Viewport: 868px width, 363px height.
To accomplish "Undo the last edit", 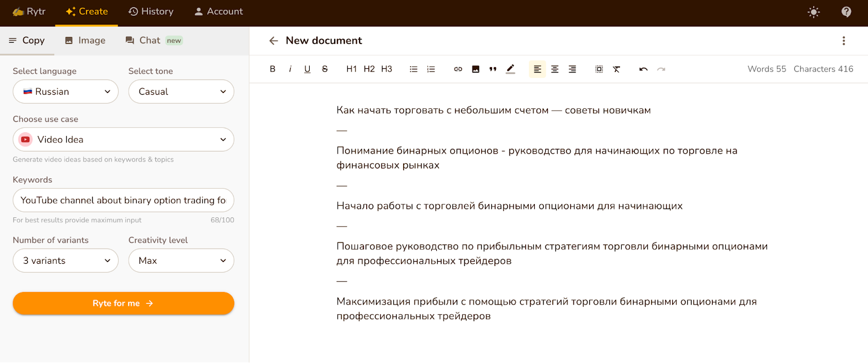I will pos(643,69).
